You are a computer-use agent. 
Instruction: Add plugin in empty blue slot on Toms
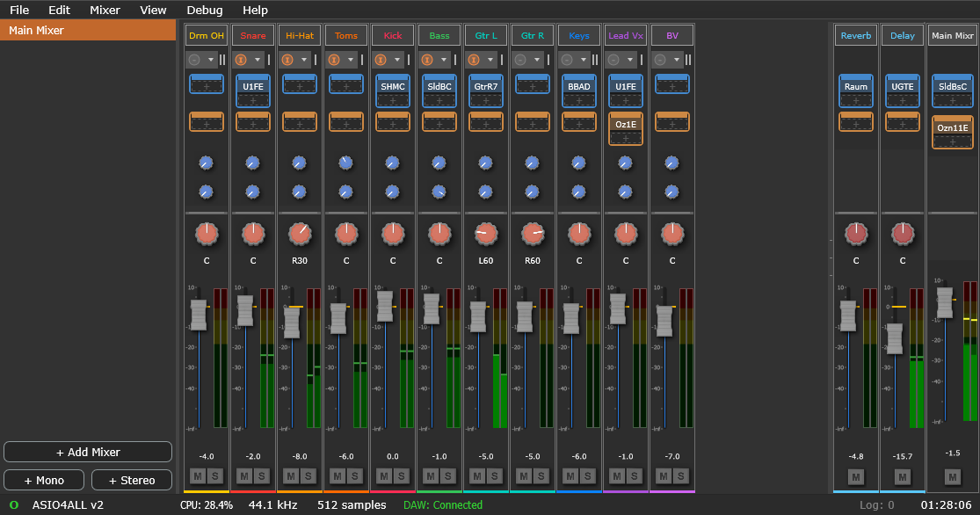346,84
